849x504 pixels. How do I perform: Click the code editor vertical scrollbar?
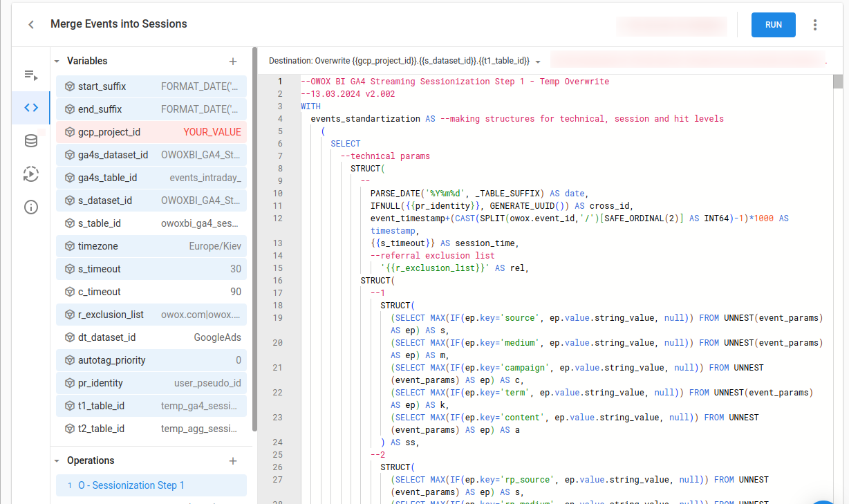pos(838,82)
